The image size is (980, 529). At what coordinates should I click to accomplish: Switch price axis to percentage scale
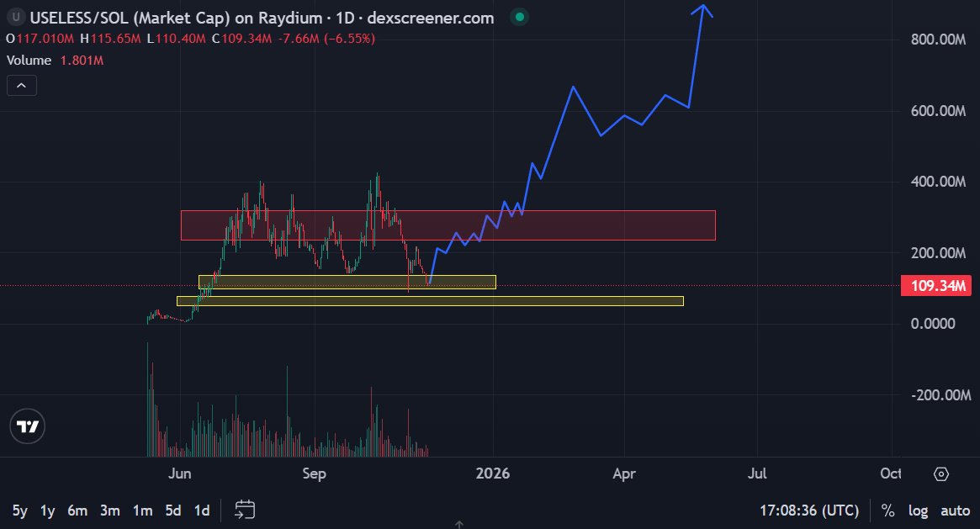pos(887,510)
